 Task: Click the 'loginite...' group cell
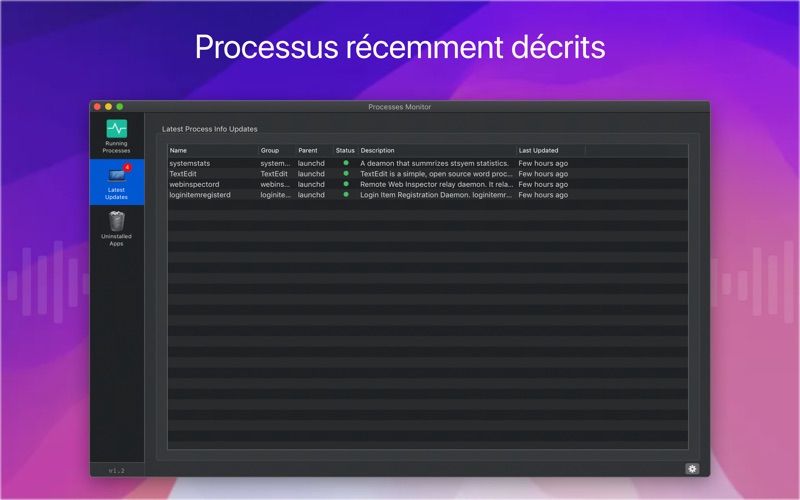(276, 195)
